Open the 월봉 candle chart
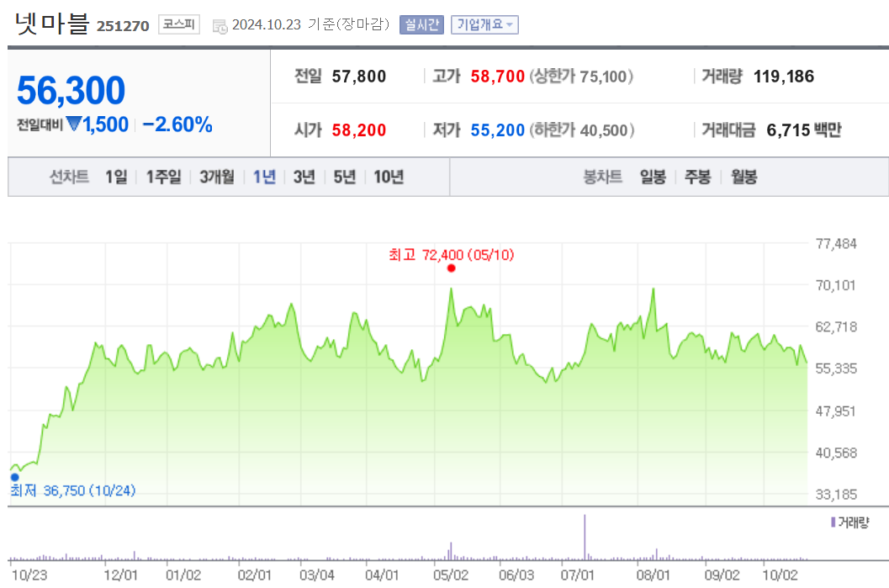The height and width of the screenshot is (588, 889). [743, 177]
